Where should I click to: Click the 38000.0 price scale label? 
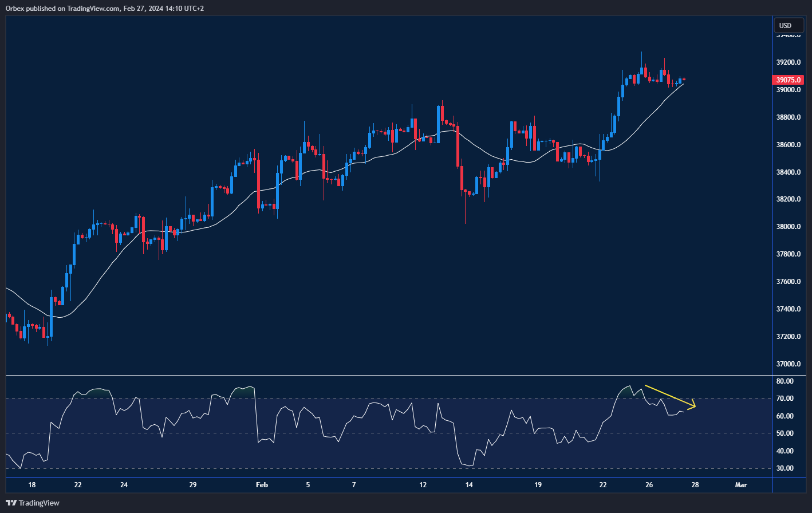[787, 227]
